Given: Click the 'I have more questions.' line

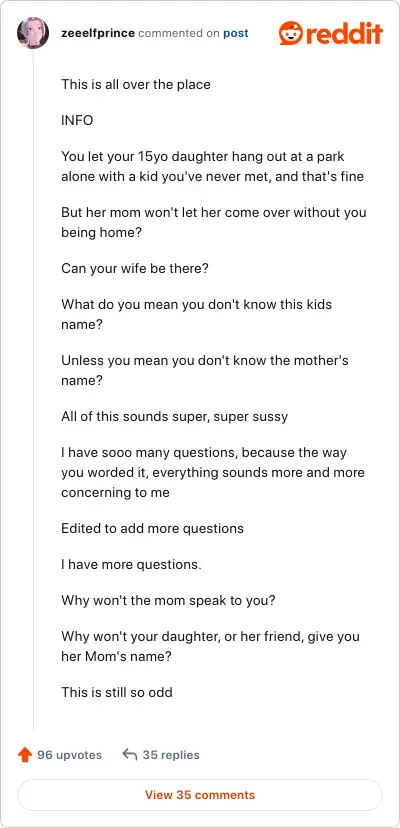Looking at the screenshot, I should 131,564.
